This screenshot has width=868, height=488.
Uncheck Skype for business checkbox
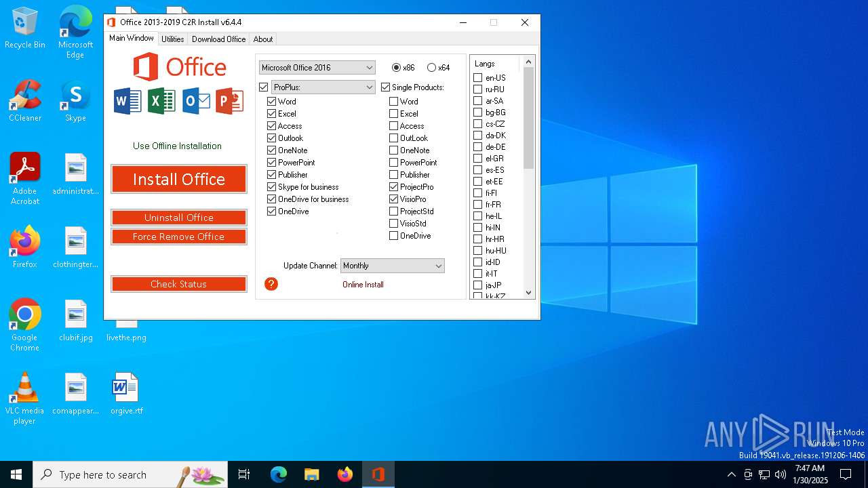(x=271, y=186)
